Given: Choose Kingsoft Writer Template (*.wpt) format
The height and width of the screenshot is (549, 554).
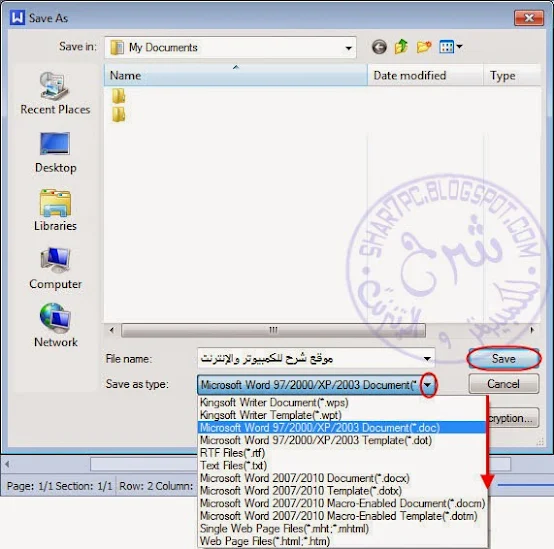Looking at the screenshot, I should (x=342, y=415).
